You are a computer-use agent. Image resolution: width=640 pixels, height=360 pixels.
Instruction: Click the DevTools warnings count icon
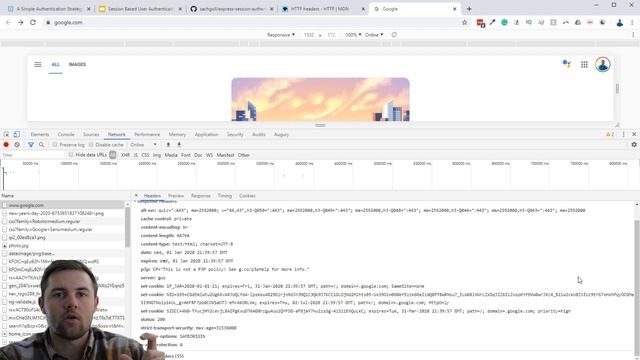tap(610, 134)
